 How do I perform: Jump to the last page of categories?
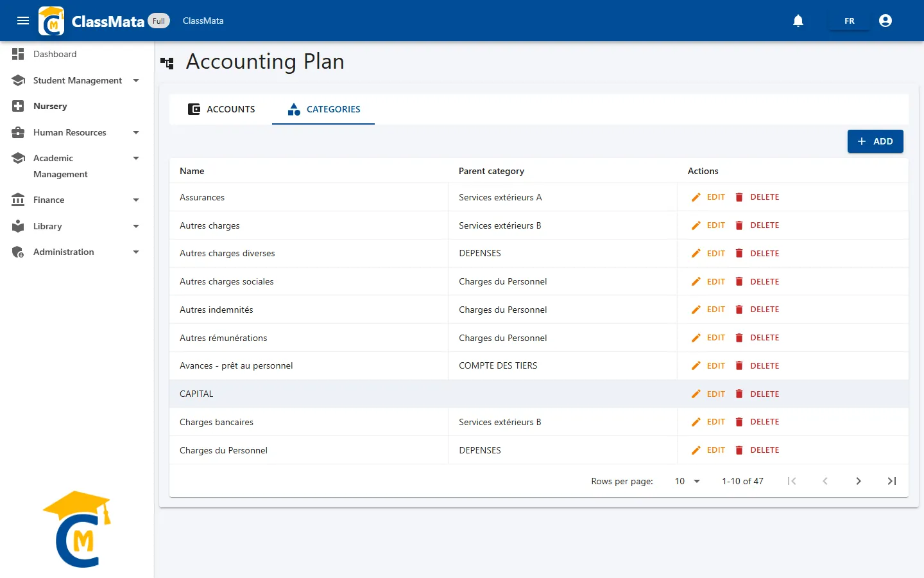(892, 481)
